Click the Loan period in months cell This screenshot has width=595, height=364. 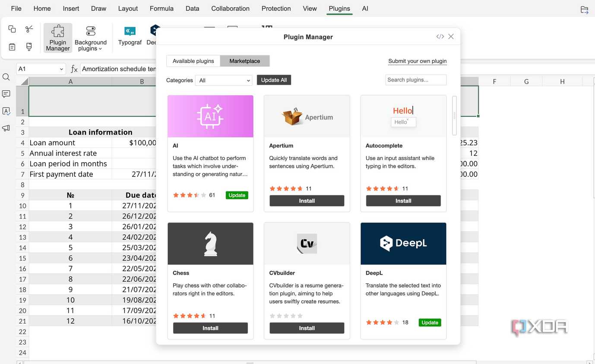click(70, 164)
